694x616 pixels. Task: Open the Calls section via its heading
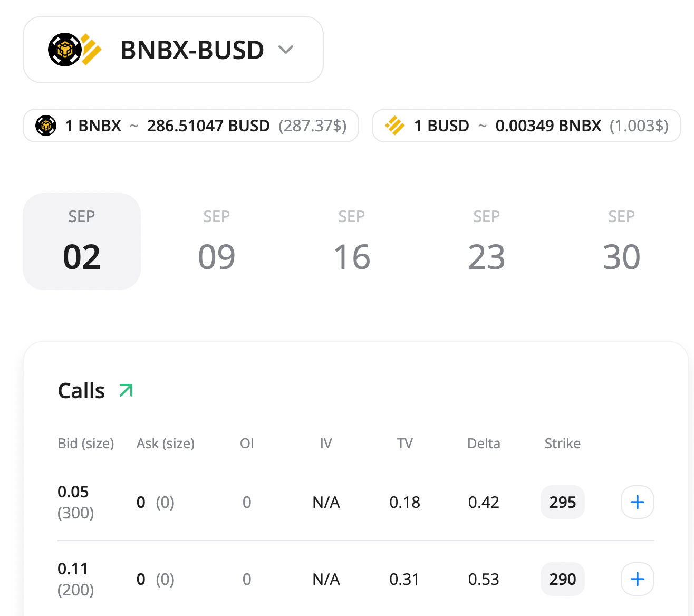pyautogui.click(x=81, y=390)
